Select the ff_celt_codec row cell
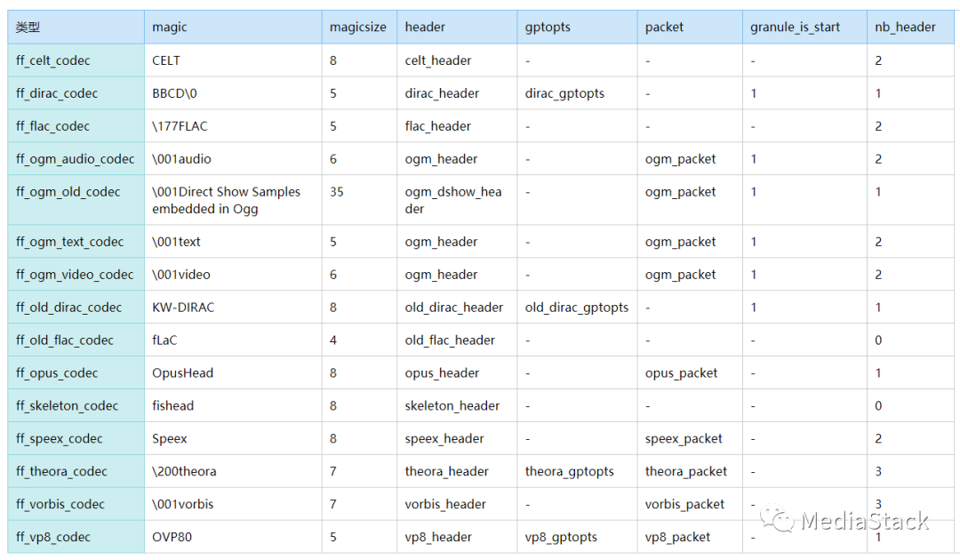The width and height of the screenshot is (960, 560). coord(53,60)
